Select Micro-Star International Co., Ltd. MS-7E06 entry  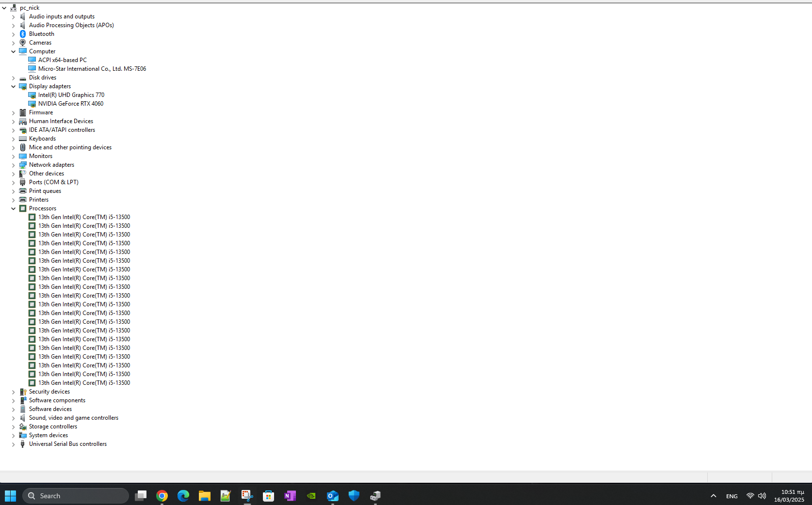click(92, 69)
